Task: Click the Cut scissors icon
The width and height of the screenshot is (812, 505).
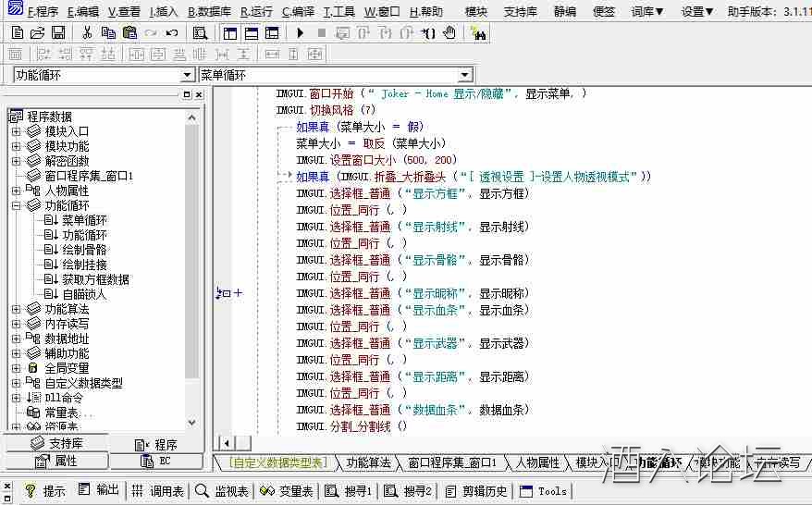Action: pos(87,32)
